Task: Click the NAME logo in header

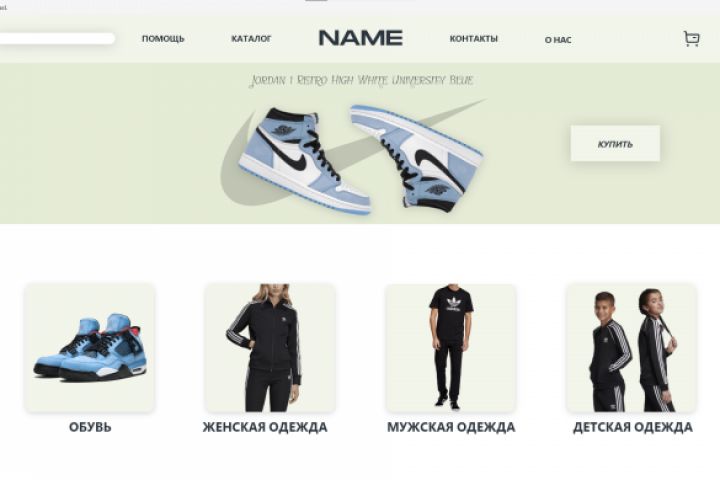Action: click(x=361, y=38)
